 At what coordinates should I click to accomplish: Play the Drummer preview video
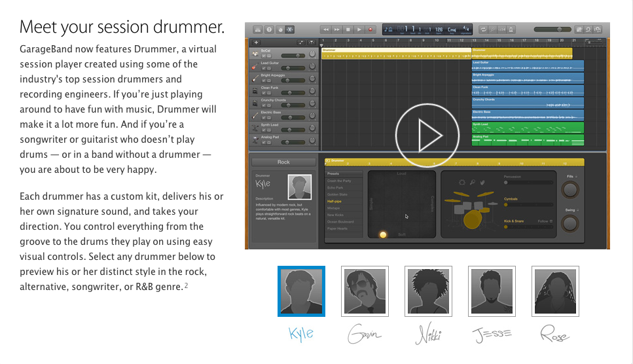click(420, 136)
